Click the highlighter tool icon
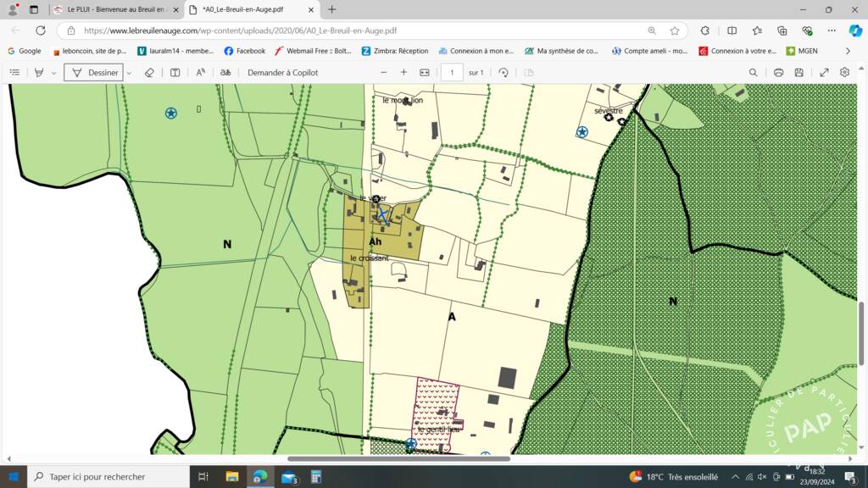Image resolution: width=868 pixels, height=488 pixels. coord(39,73)
